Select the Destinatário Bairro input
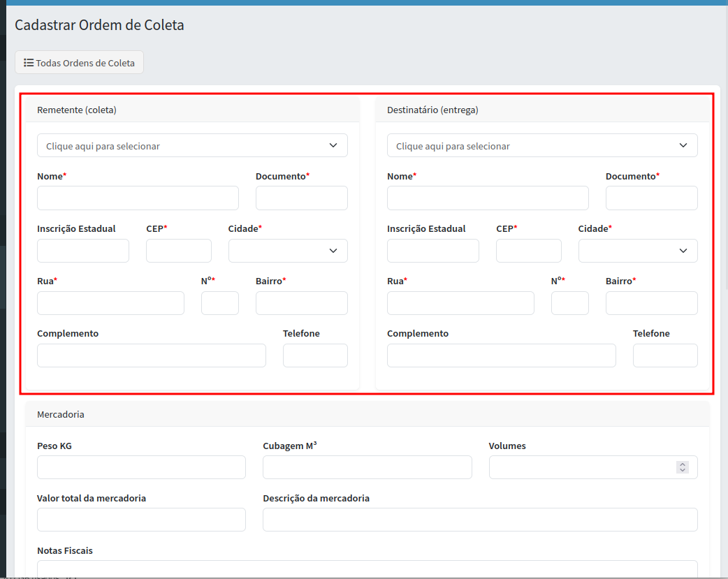This screenshot has width=728, height=579. pos(651,303)
